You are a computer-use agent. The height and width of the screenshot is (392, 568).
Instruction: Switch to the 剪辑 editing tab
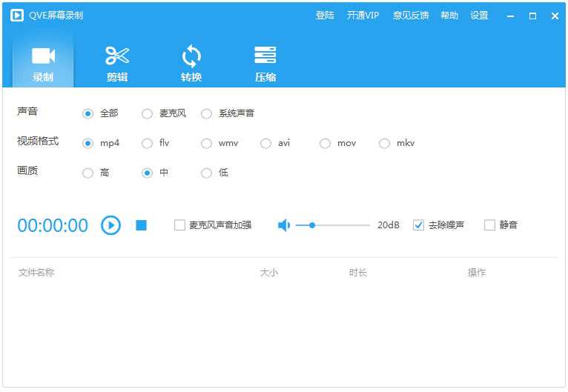tap(117, 64)
